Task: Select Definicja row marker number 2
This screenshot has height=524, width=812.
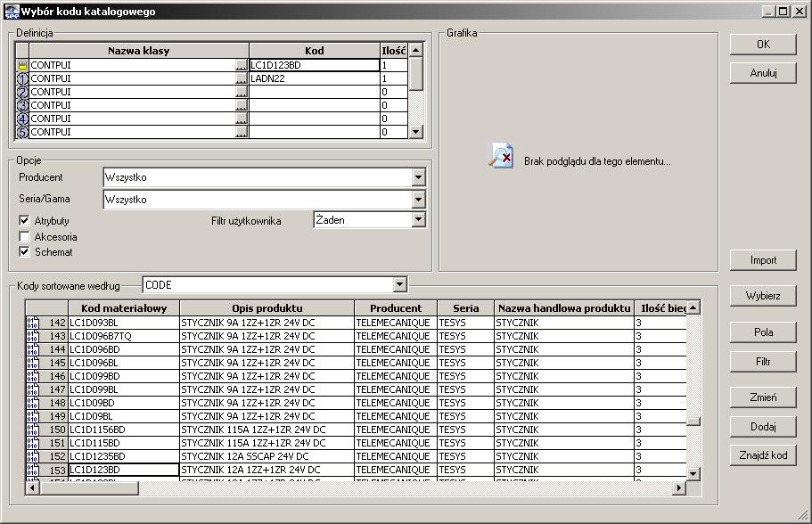Action: tap(22, 92)
